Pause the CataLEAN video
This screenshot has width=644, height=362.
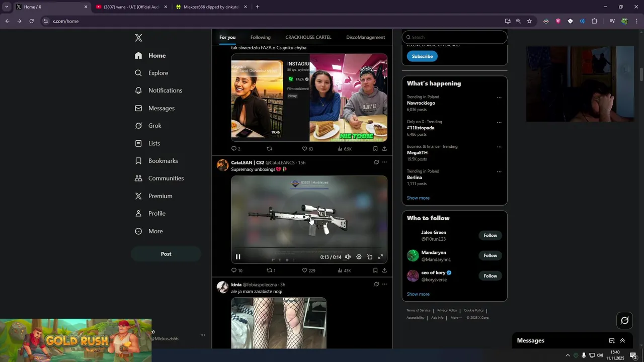point(238,257)
